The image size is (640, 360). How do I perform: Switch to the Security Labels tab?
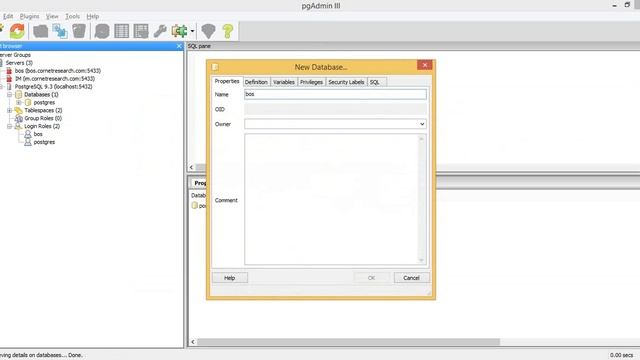click(x=346, y=82)
